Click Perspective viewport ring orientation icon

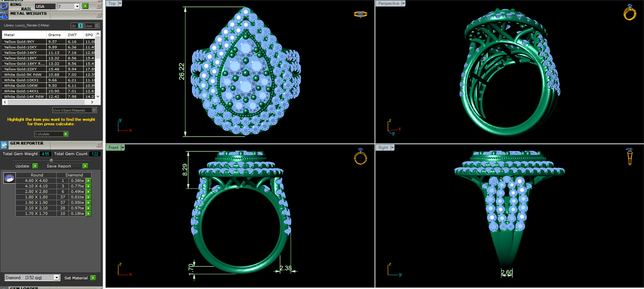tap(630, 12)
